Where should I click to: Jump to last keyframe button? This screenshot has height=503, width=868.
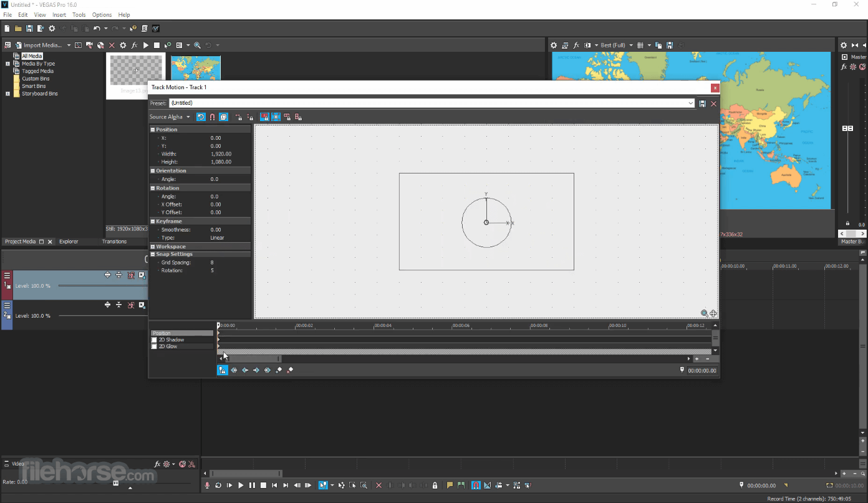click(268, 370)
